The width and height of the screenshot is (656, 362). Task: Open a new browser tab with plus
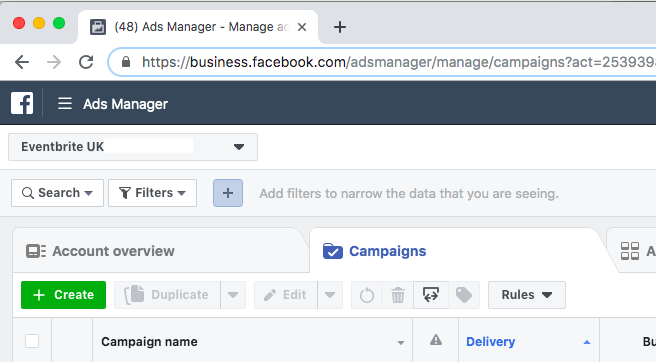(340, 27)
